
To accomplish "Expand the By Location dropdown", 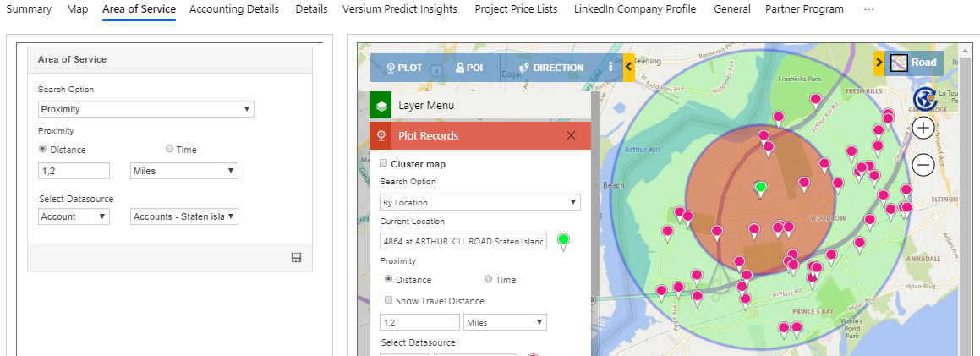I will click(479, 202).
